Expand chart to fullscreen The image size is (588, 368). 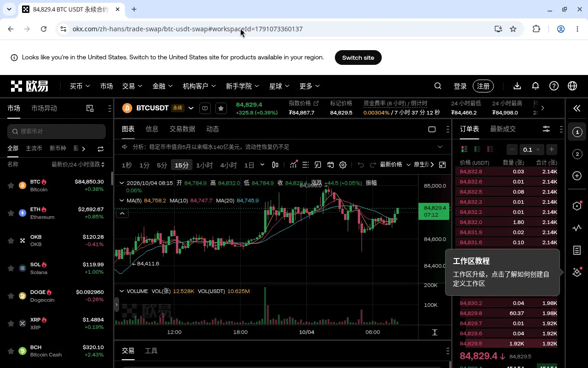click(x=442, y=165)
